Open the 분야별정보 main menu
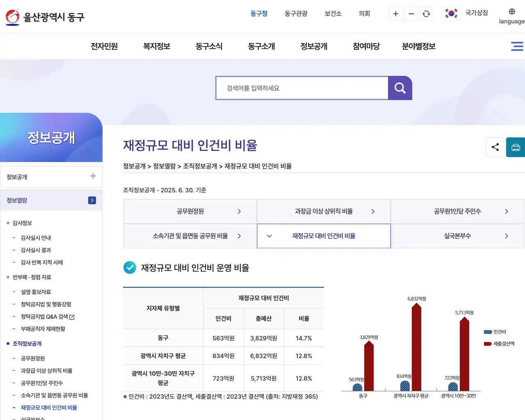The image size is (525, 420). 419,46
